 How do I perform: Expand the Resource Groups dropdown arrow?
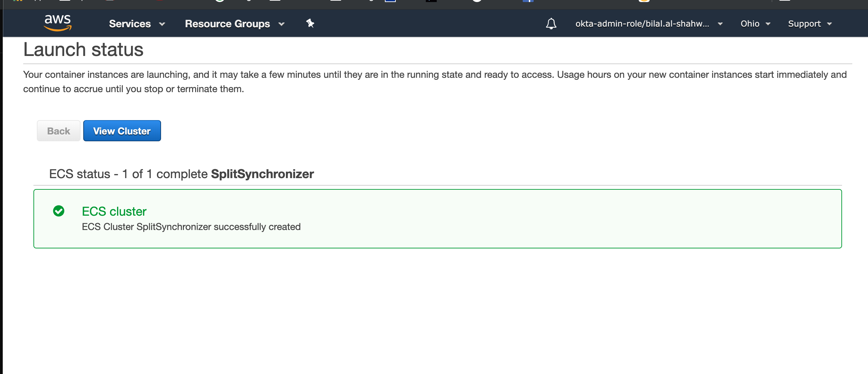point(281,24)
